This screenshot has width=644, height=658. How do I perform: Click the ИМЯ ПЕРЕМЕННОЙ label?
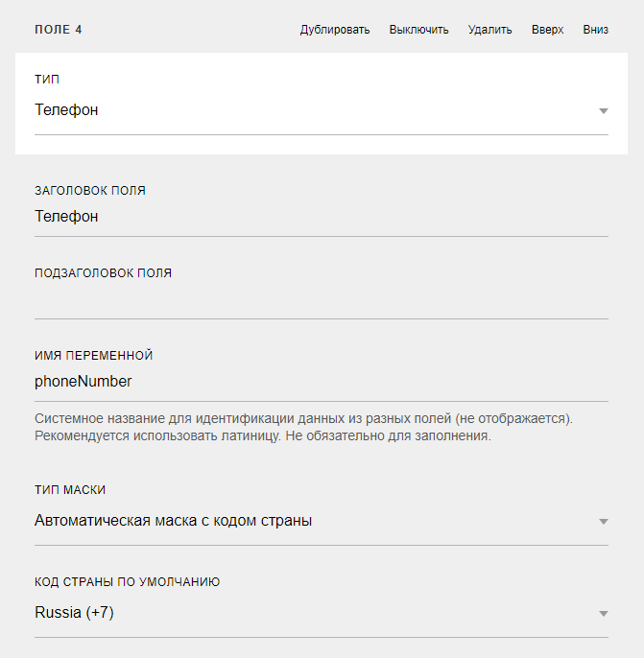93,355
